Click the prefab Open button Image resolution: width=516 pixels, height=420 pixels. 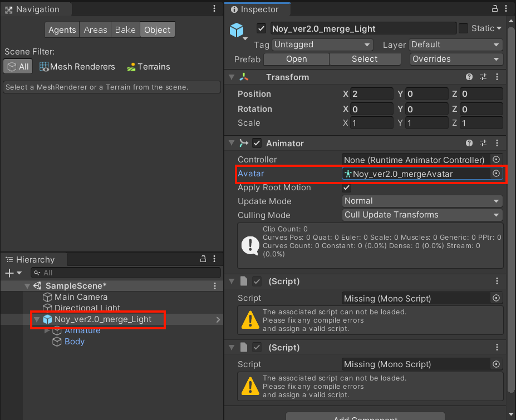[296, 59]
